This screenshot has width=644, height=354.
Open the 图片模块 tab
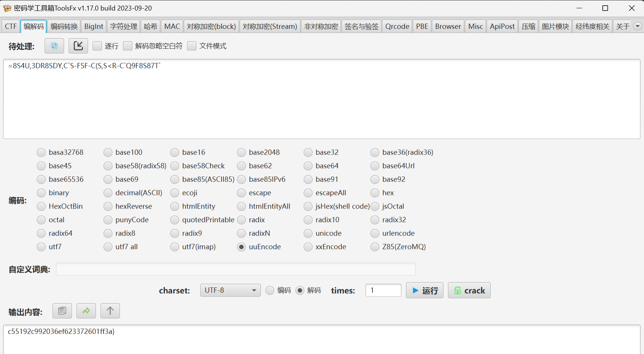[x=556, y=26]
